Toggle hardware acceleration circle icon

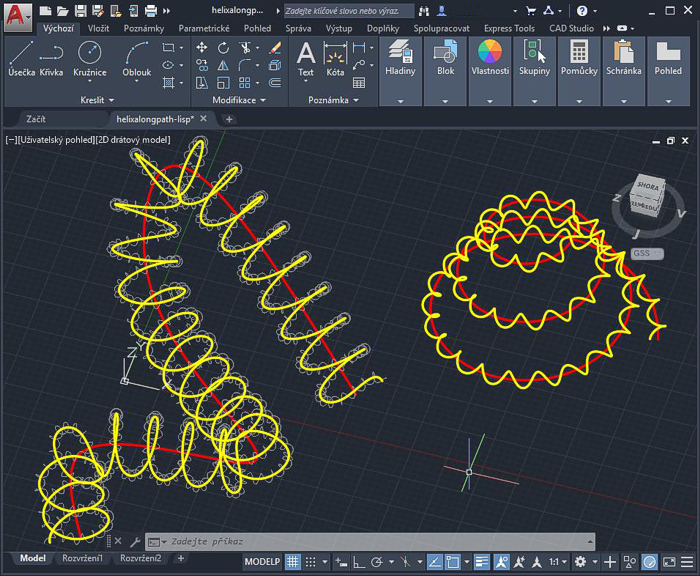650,562
